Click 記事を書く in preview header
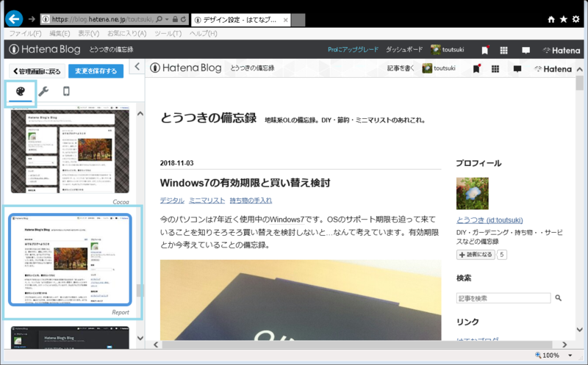The height and width of the screenshot is (365, 588). 401,68
